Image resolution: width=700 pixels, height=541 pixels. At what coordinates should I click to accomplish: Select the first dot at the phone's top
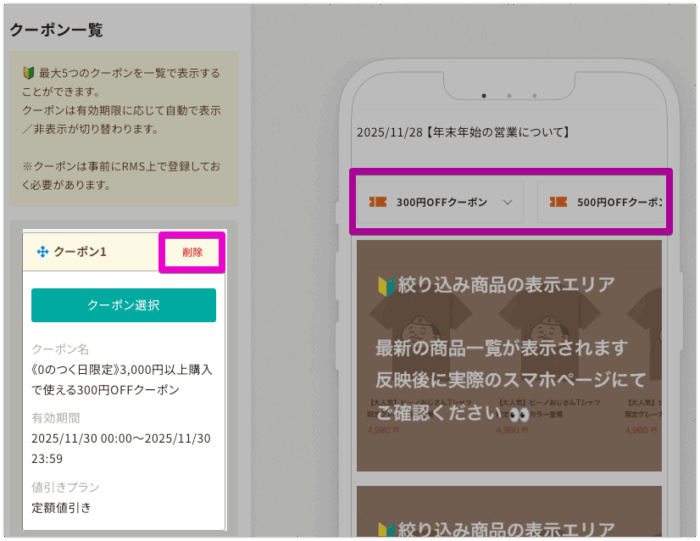point(484,96)
